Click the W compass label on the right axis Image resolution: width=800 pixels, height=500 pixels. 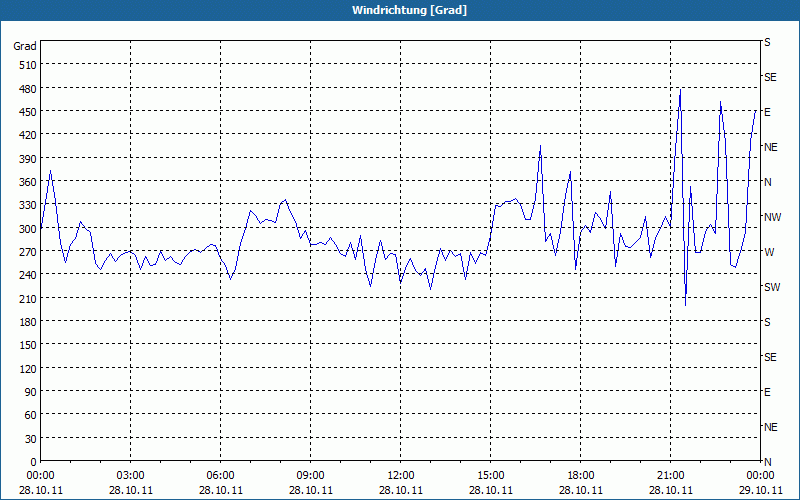click(769, 252)
